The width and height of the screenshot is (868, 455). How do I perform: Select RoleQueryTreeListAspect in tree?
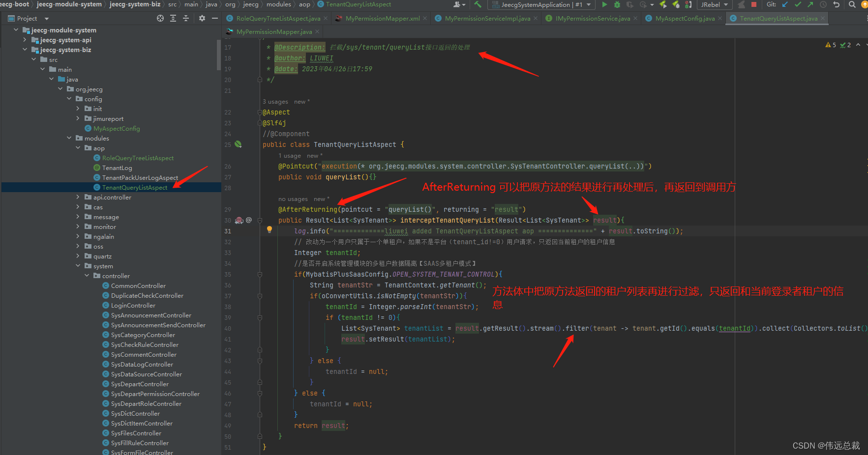coord(138,158)
